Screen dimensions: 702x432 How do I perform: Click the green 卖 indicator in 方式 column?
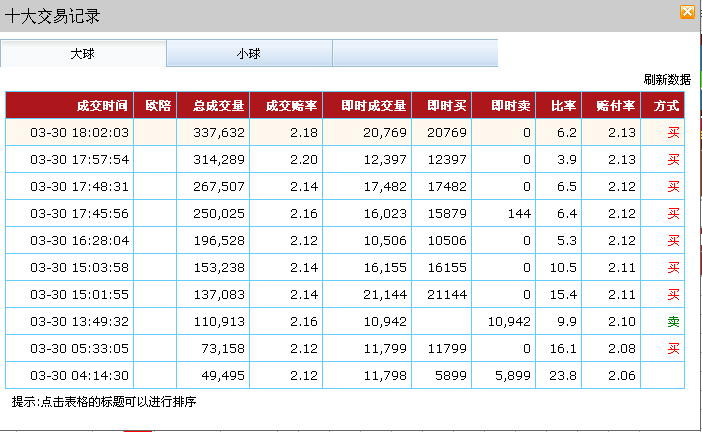tap(673, 321)
